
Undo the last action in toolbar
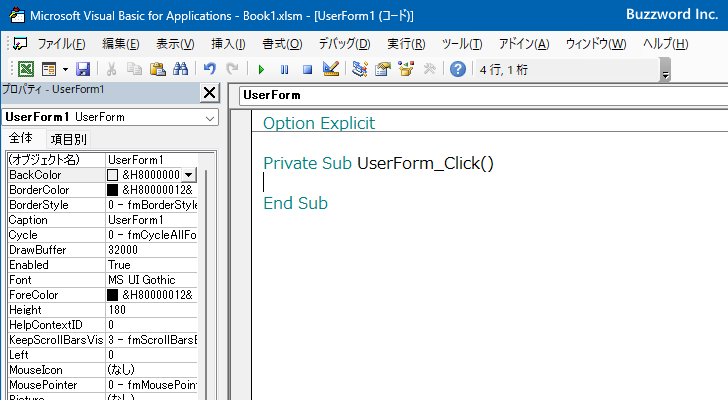point(210,70)
